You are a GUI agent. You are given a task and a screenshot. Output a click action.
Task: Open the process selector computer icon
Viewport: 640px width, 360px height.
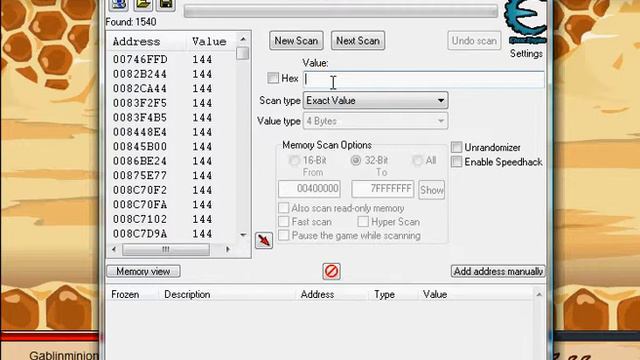point(119,4)
